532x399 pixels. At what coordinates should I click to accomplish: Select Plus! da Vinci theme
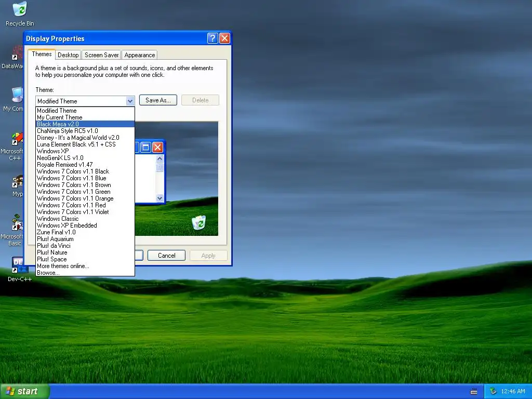pos(85,246)
